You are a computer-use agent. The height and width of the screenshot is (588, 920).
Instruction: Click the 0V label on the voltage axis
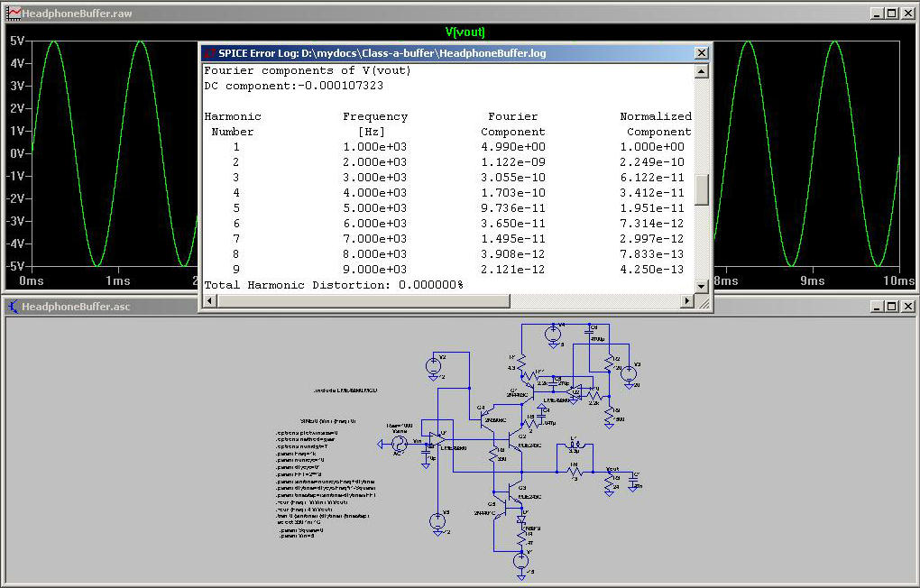click(17, 153)
